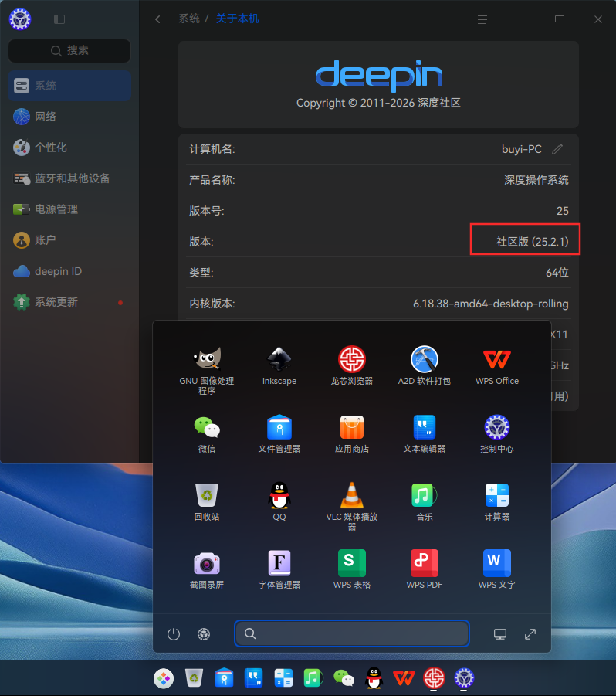Click the 64位 type value
Image resolution: width=616 pixels, height=696 pixels.
pyautogui.click(x=557, y=273)
